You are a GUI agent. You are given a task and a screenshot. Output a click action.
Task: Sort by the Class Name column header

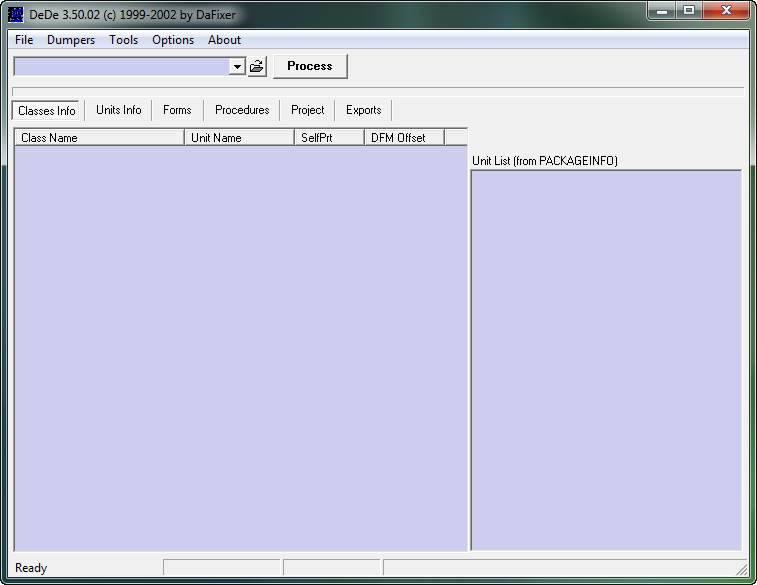pos(99,138)
